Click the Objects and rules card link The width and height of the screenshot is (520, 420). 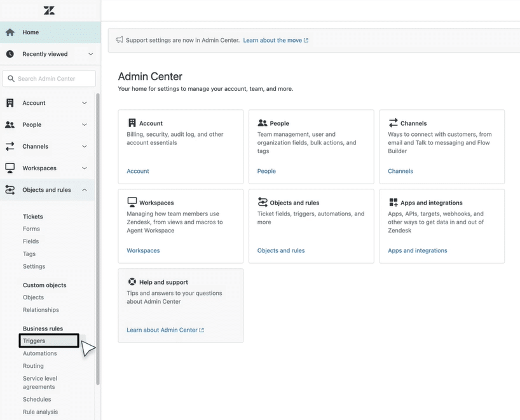point(281,250)
